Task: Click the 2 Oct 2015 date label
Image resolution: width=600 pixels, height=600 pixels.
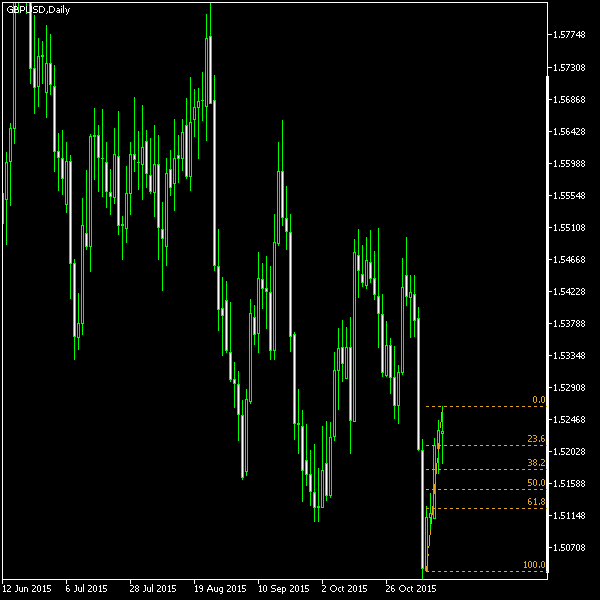Action: (344, 589)
